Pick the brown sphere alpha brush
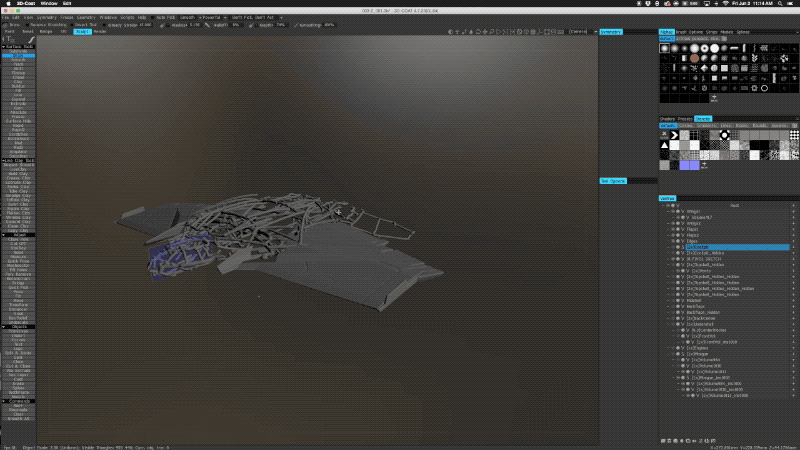This screenshot has height=450, width=800. click(x=694, y=58)
